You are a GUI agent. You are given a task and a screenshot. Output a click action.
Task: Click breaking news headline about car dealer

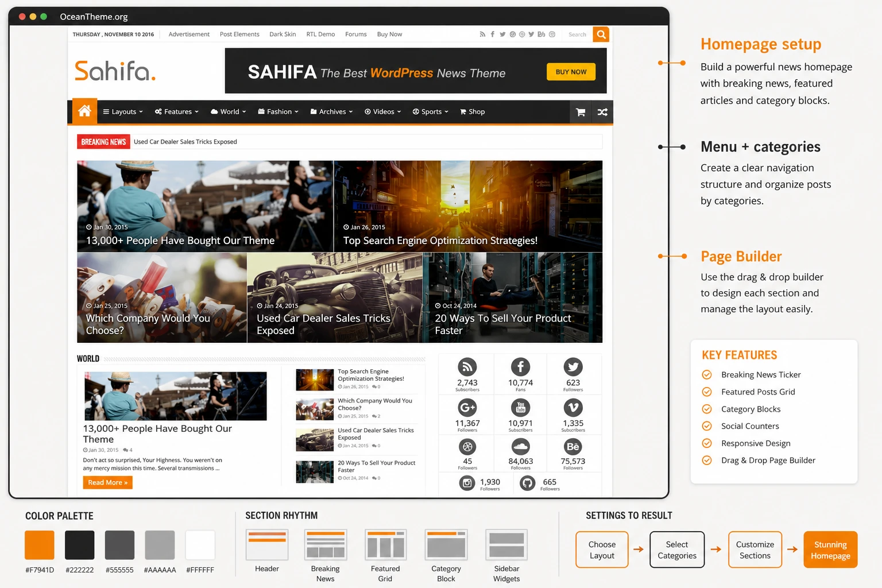point(185,142)
